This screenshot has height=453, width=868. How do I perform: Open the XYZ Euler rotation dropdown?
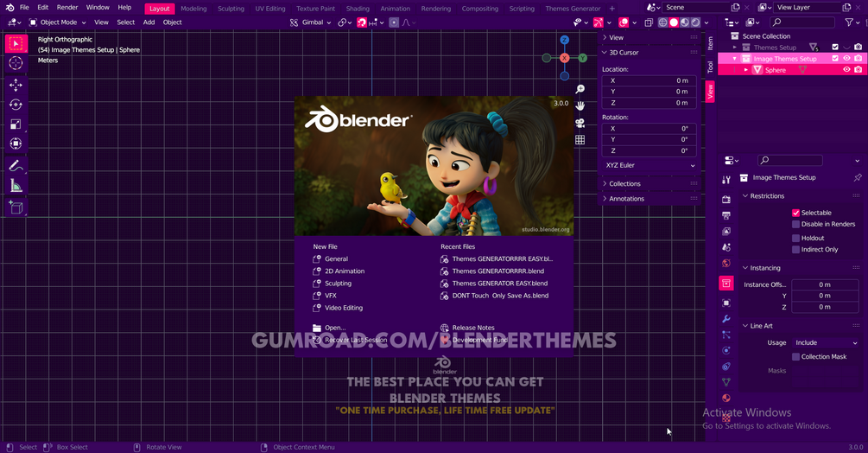(649, 166)
